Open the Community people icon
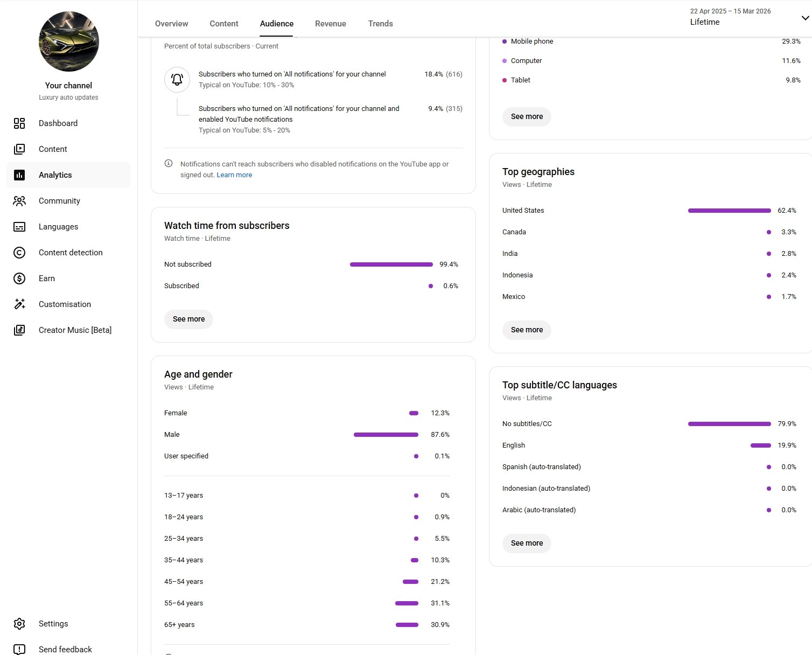 (19, 201)
